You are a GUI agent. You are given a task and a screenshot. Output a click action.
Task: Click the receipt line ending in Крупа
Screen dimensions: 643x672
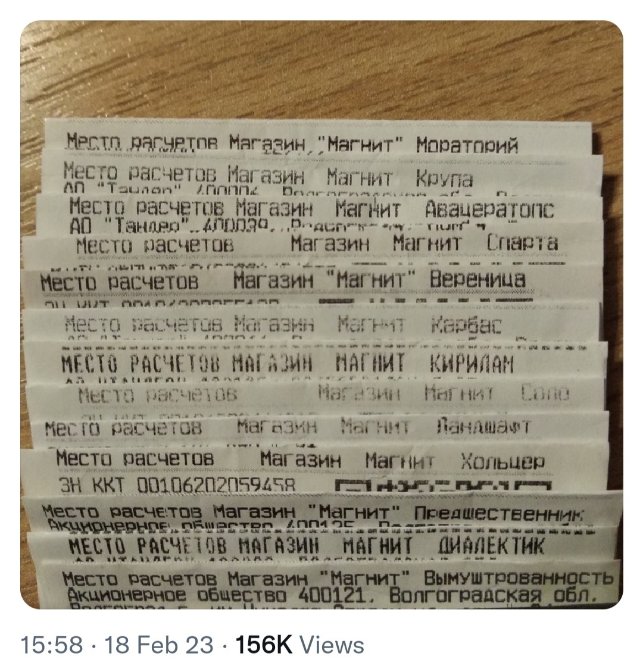tap(268, 177)
